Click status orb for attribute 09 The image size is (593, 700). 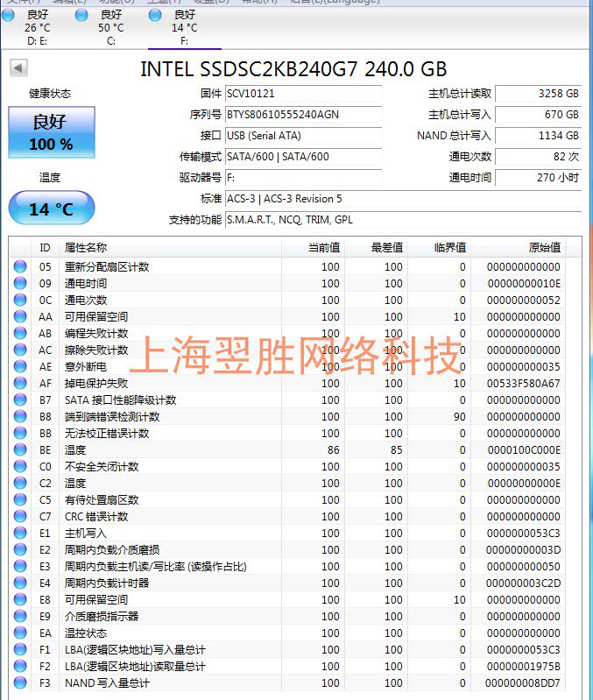pos(20,283)
